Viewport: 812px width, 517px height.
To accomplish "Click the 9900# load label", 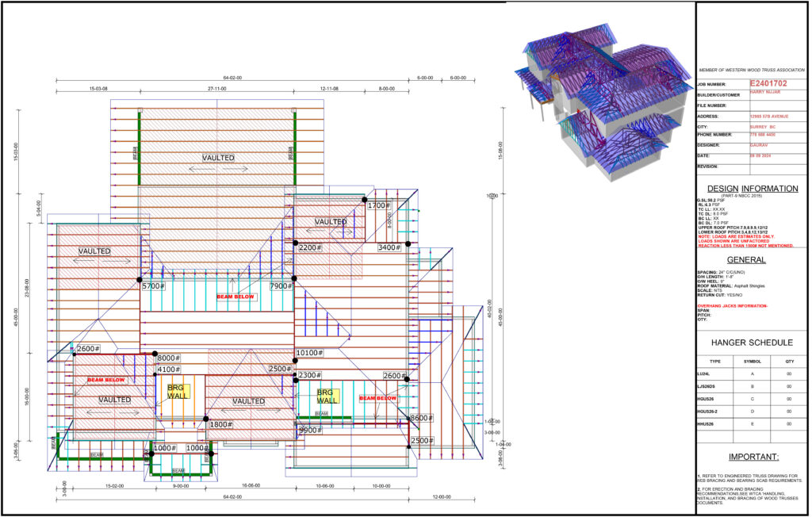I will pyautogui.click(x=311, y=430).
